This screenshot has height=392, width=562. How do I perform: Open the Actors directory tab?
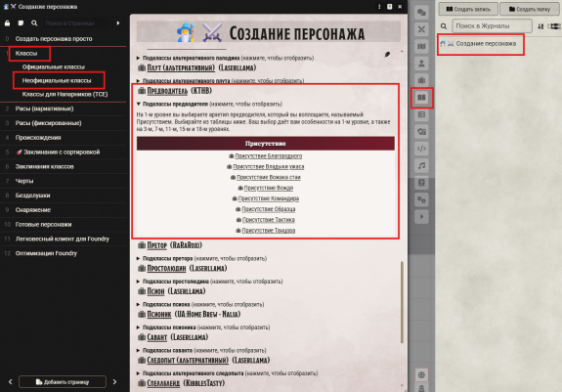click(x=421, y=64)
